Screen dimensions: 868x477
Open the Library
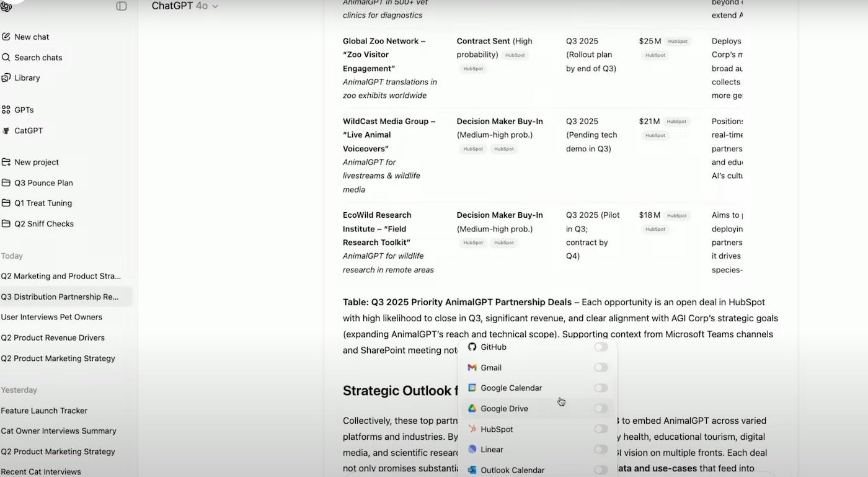27,78
